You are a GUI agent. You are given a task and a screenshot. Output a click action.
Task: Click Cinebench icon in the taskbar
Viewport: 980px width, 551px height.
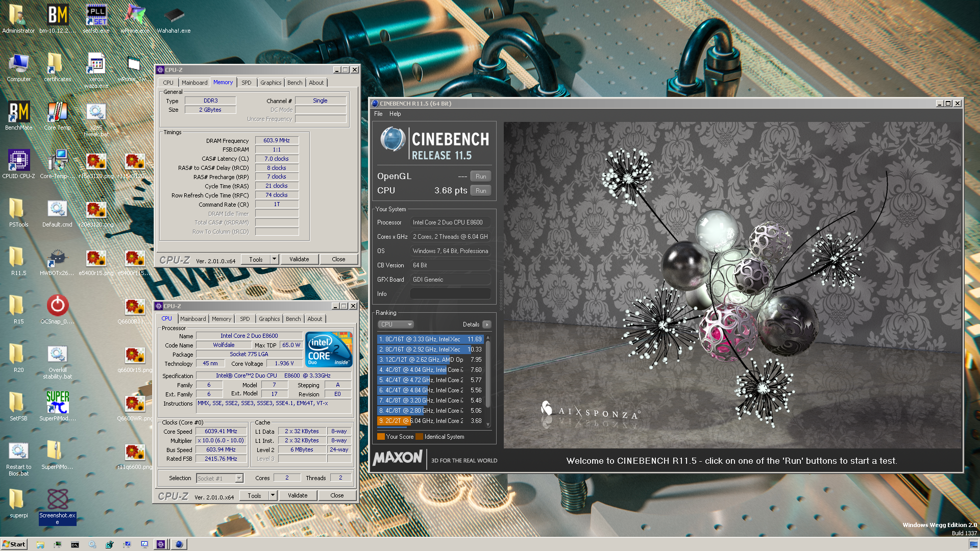[x=179, y=544]
